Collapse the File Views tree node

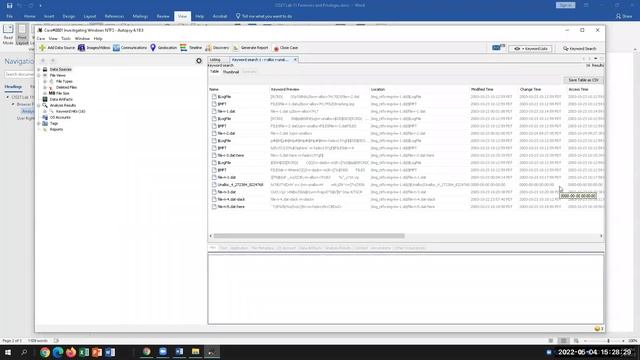(x=39, y=76)
